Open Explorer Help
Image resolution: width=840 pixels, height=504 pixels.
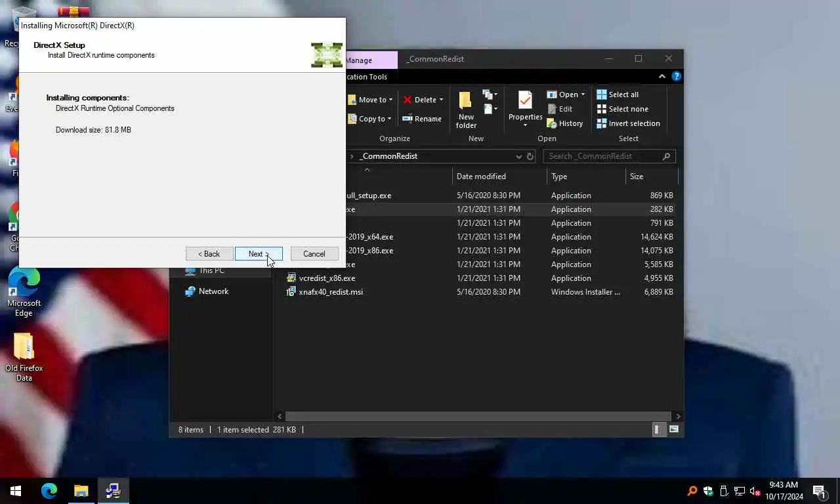676,77
